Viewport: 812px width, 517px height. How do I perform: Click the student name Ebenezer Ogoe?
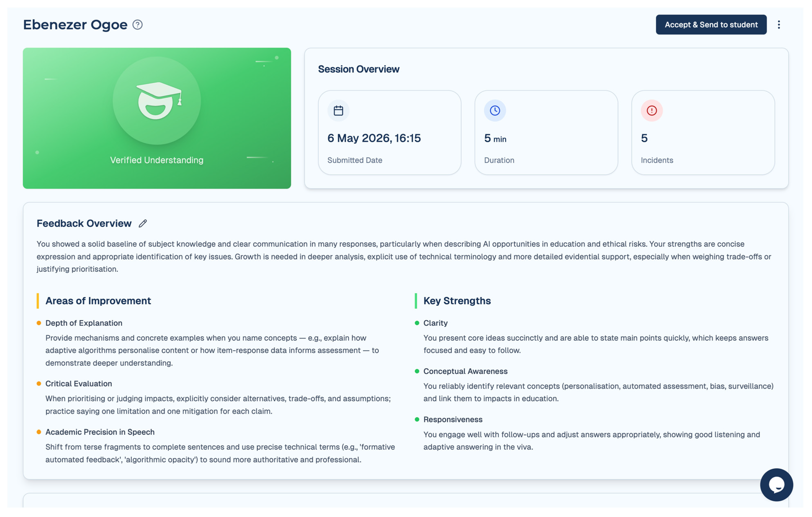pyautogui.click(x=75, y=25)
